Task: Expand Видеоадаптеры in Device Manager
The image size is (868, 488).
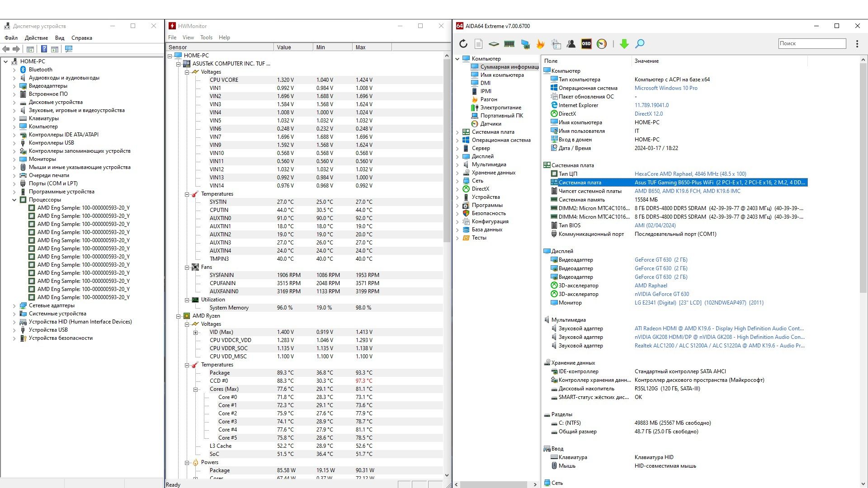Action: coord(14,86)
